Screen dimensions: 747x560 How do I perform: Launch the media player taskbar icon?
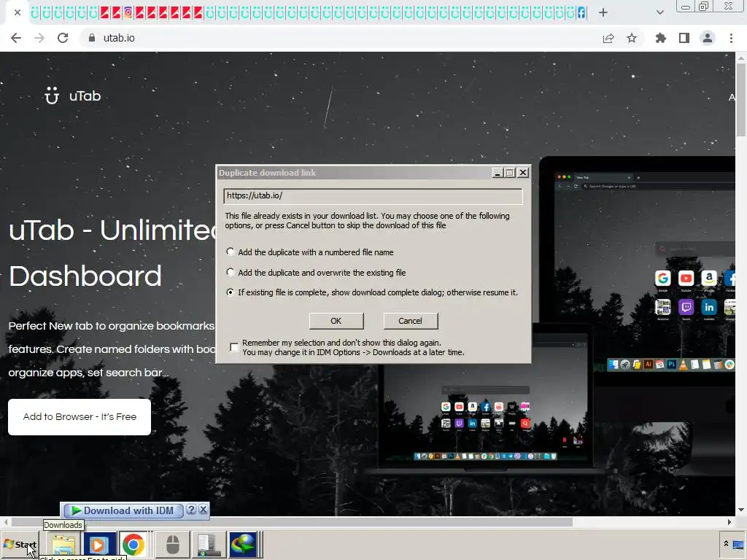(99, 545)
